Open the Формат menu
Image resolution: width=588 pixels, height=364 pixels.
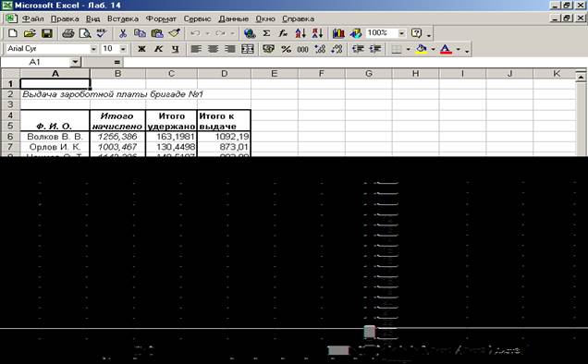[x=161, y=18]
